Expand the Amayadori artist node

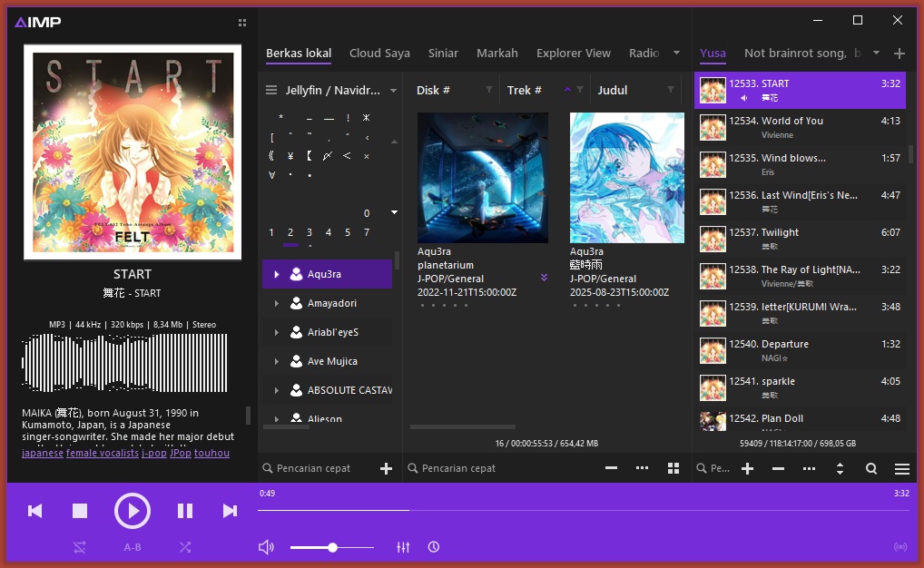276,303
